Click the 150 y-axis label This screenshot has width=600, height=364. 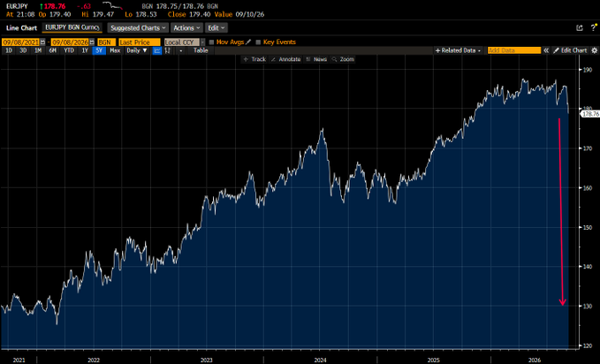point(588,227)
